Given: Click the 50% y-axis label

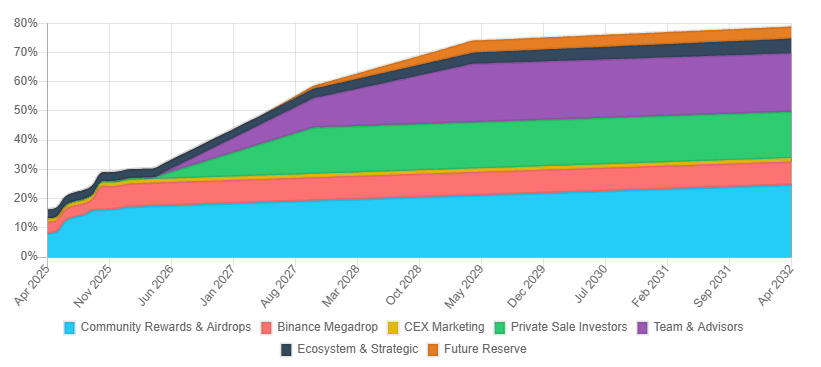Looking at the screenshot, I should [26, 111].
